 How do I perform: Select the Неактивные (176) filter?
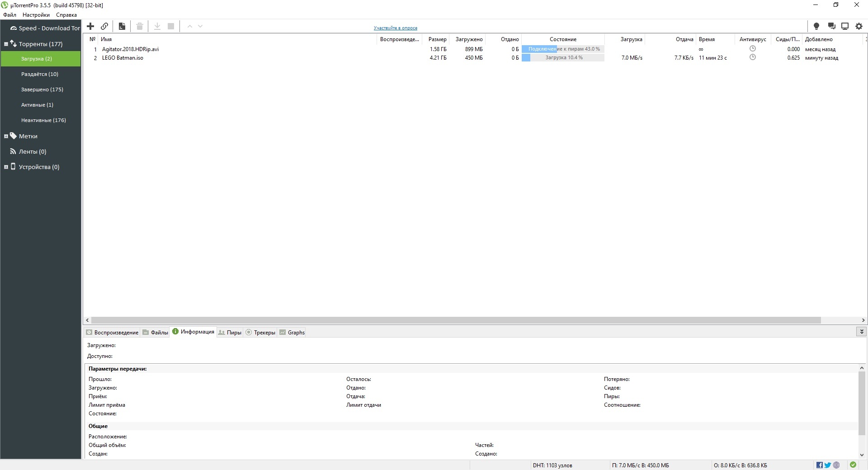point(43,120)
